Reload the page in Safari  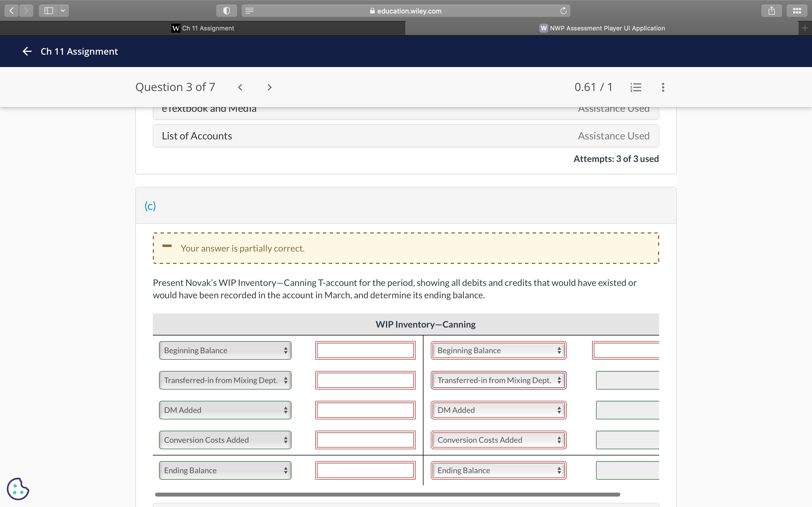[562, 10]
